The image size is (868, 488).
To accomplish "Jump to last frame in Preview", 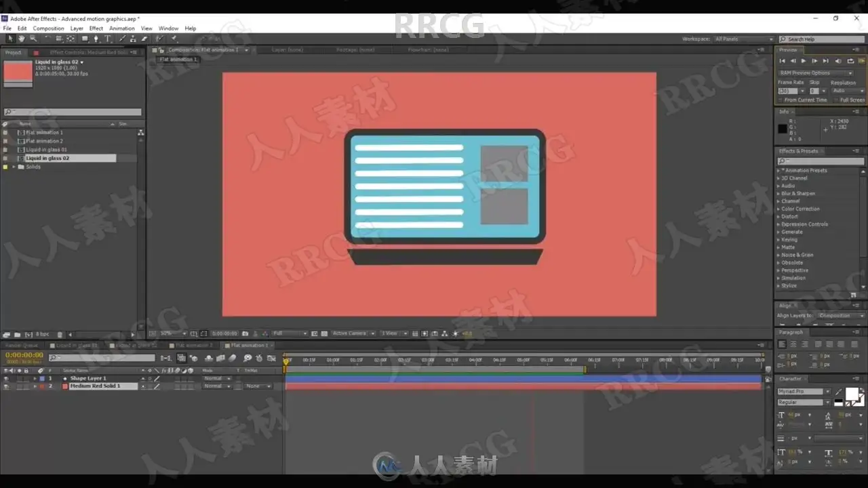I will pos(825,61).
